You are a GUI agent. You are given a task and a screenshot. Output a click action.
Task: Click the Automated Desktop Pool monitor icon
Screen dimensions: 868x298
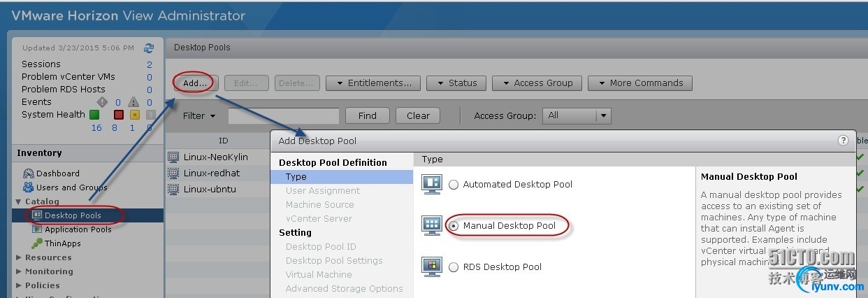pos(431,185)
